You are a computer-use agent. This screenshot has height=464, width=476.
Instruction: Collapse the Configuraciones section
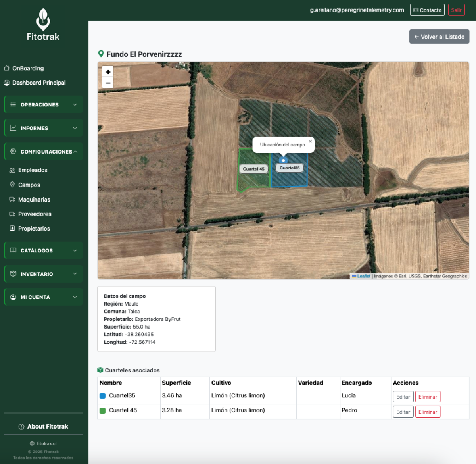pyautogui.click(x=43, y=152)
